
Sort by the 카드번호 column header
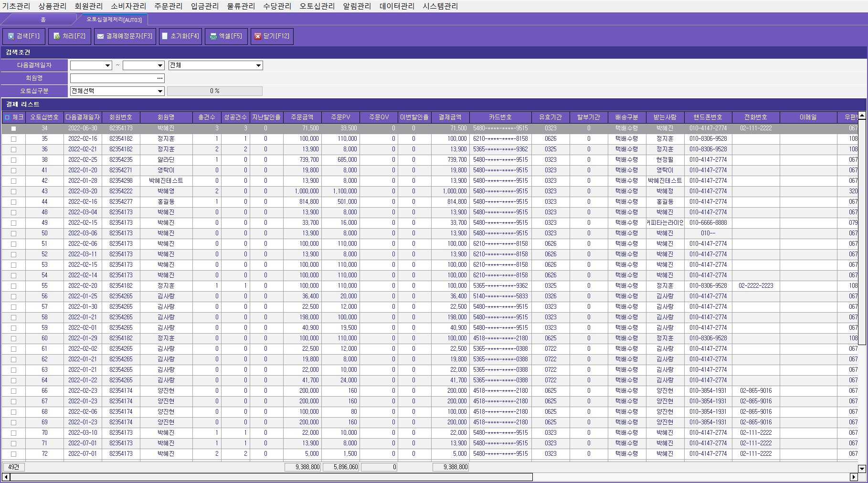coord(500,117)
